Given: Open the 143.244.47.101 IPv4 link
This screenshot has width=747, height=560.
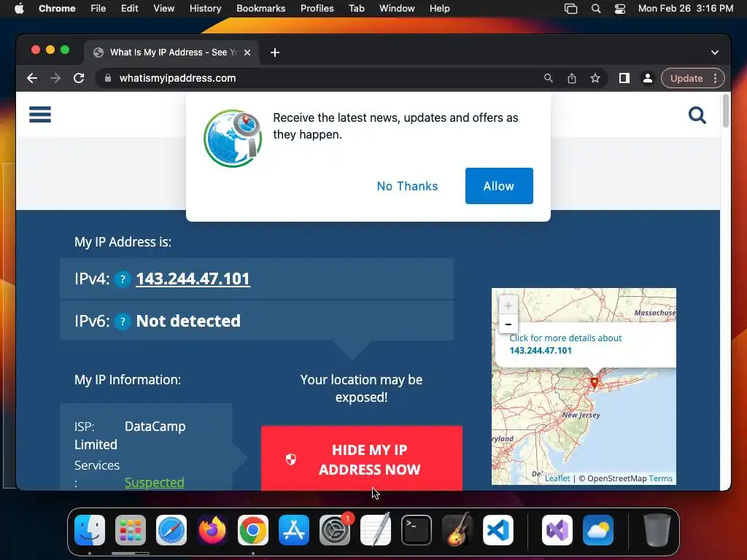Looking at the screenshot, I should point(193,279).
